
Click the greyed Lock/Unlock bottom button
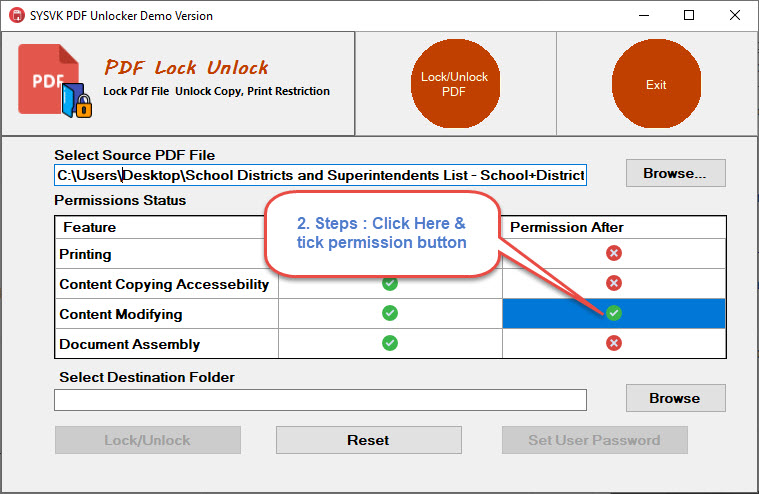[x=148, y=440]
